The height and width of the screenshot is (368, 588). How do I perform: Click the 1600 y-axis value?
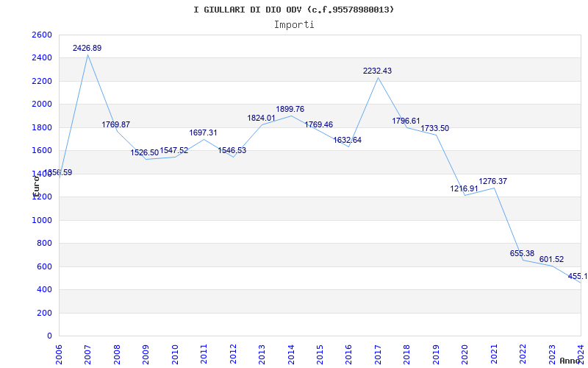click(x=42, y=151)
